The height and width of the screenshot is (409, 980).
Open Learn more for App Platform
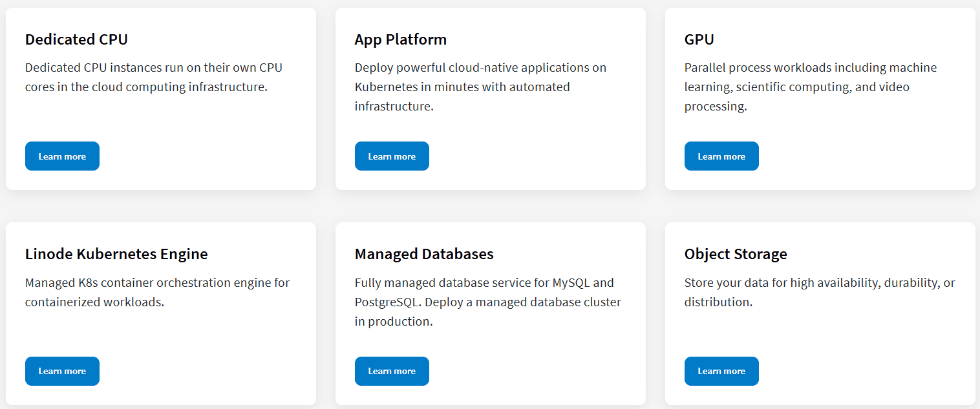(x=392, y=156)
